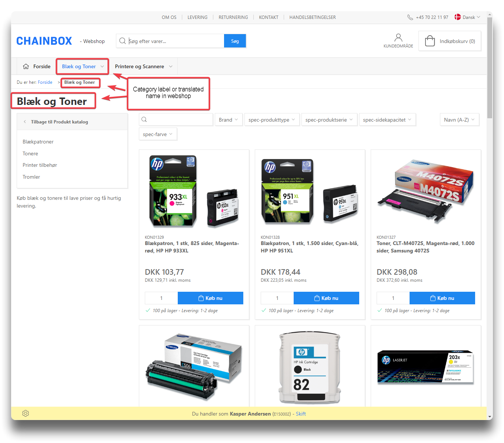Open the spec-produkttype filter dropdown

click(x=271, y=120)
